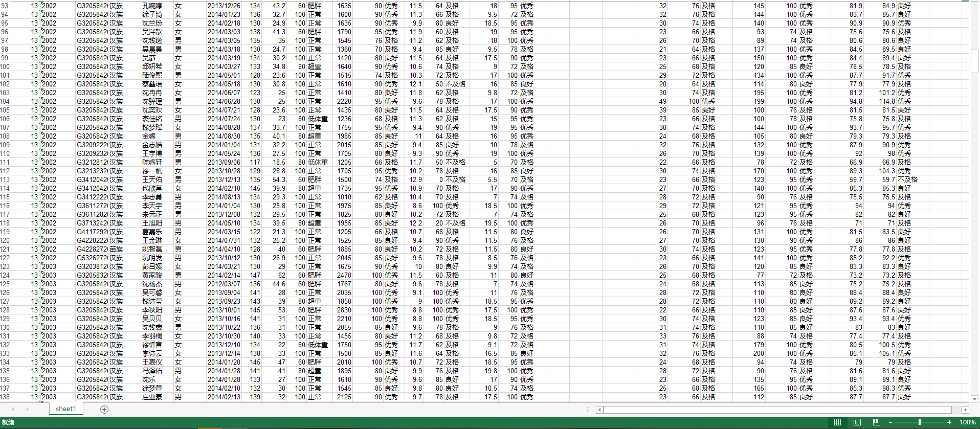Click the vertical scrollbar thumb

[974, 61]
